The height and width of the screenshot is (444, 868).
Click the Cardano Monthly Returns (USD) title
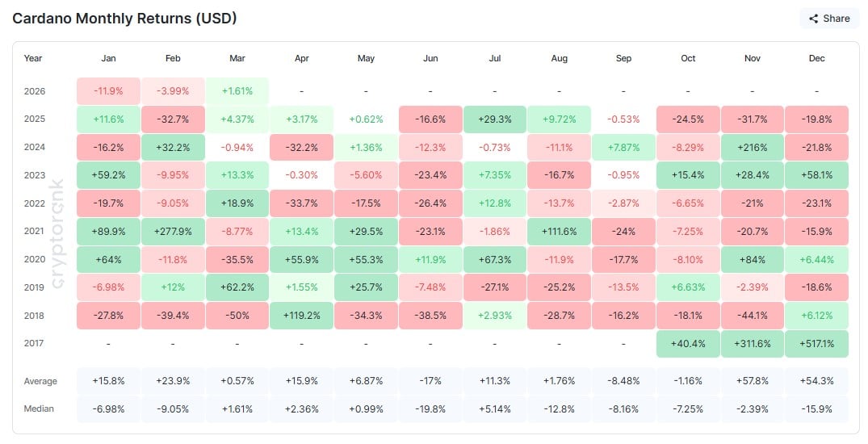pyautogui.click(x=124, y=19)
